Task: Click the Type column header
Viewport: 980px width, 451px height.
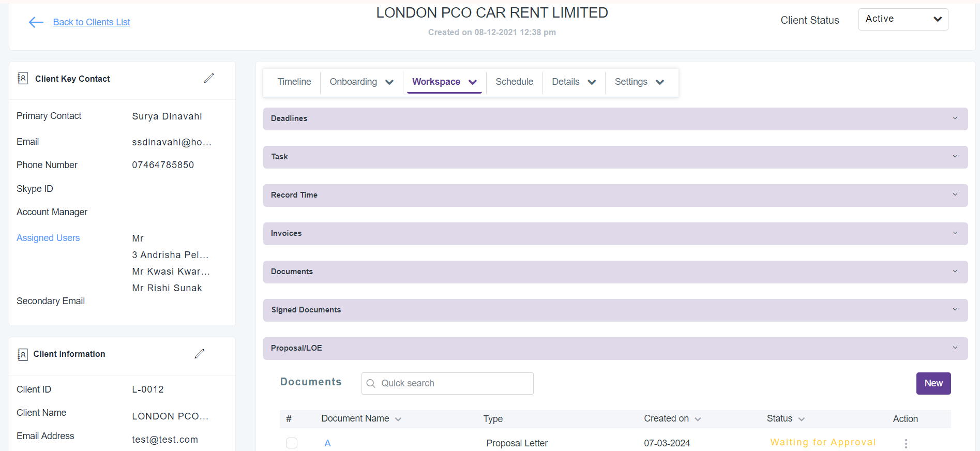Action: coord(493,419)
